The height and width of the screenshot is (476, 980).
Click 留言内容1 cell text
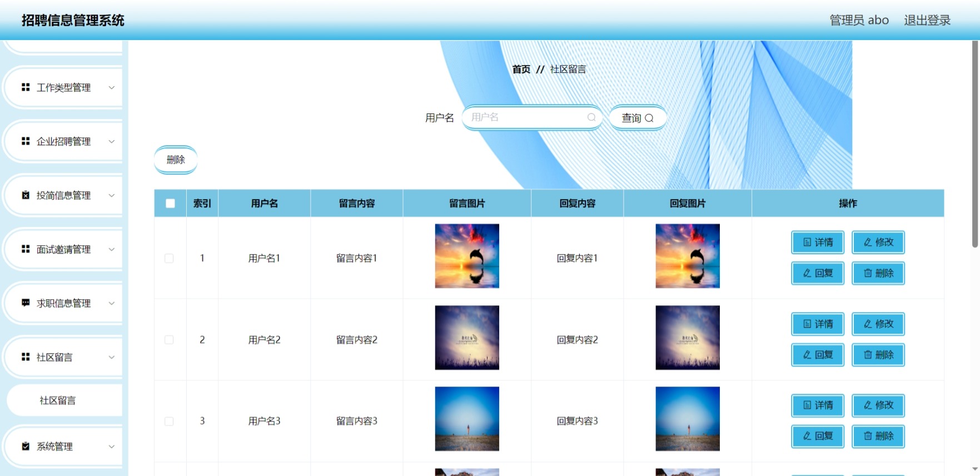[x=356, y=258]
